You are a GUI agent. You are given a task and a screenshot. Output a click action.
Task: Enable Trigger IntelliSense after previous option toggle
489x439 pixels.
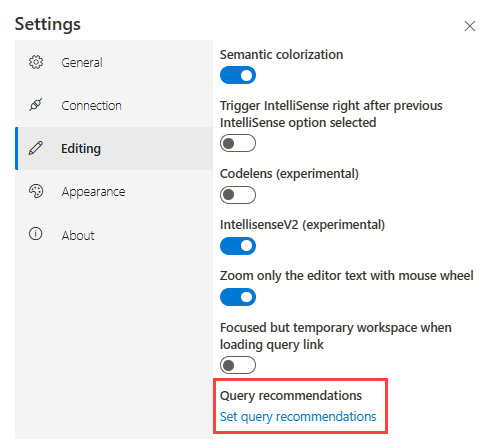238,143
